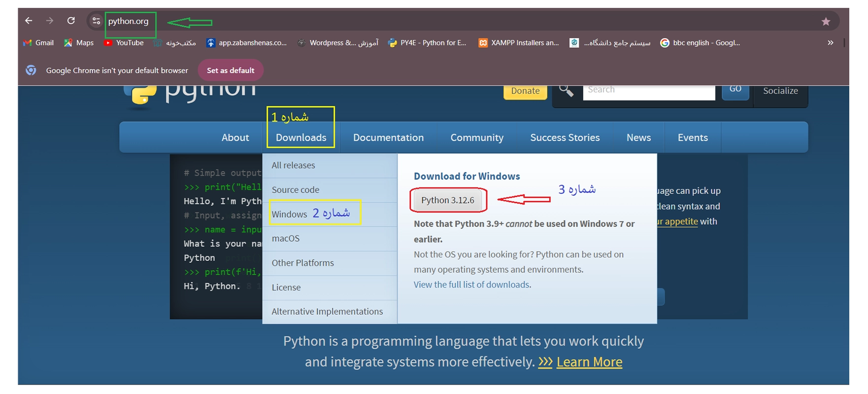
Task: Select Source code in Downloads submenu
Action: point(330,190)
